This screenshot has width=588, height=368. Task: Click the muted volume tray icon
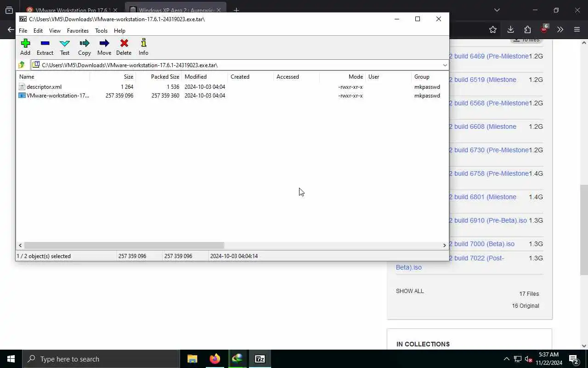[529, 359]
